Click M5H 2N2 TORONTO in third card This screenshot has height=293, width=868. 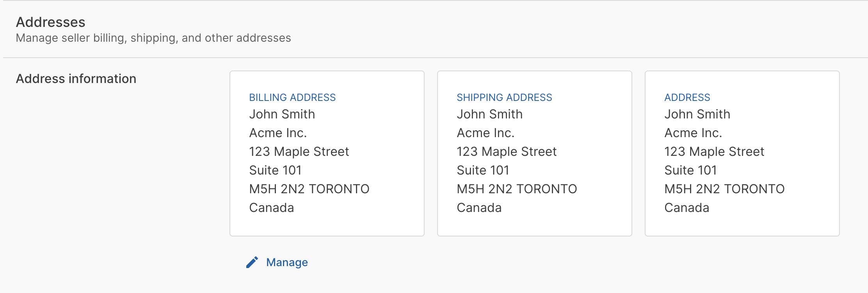[724, 189]
